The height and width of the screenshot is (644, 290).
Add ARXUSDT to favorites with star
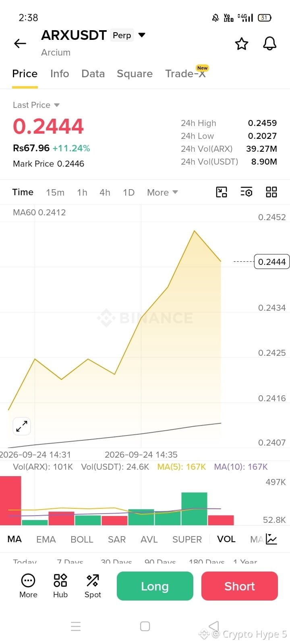242,43
